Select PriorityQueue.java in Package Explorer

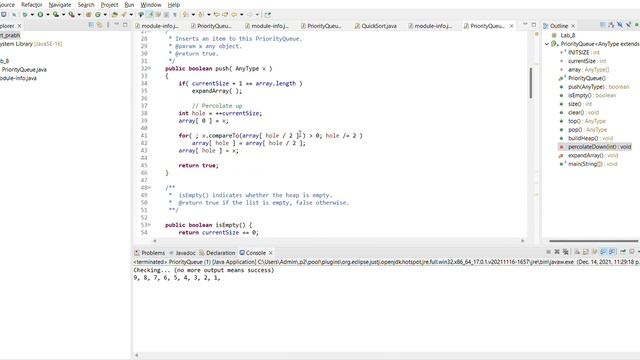(x=24, y=69)
